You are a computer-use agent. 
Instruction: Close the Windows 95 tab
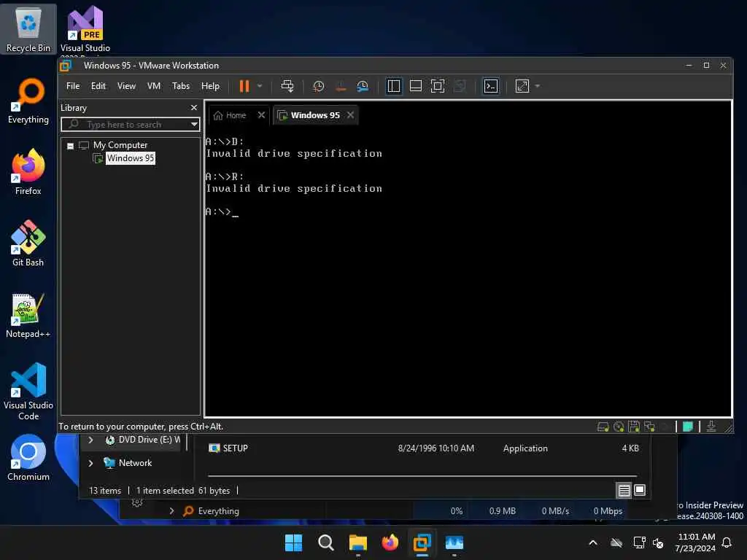(x=350, y=114)
